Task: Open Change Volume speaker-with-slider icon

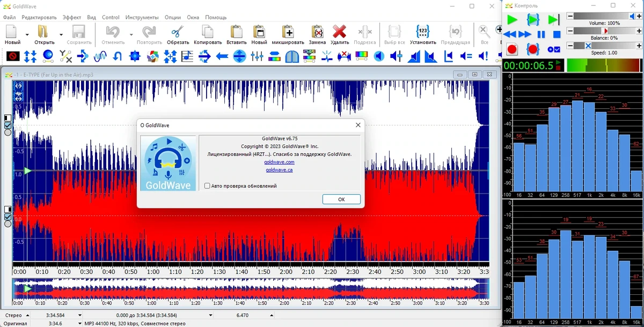Action: point(397,55)
